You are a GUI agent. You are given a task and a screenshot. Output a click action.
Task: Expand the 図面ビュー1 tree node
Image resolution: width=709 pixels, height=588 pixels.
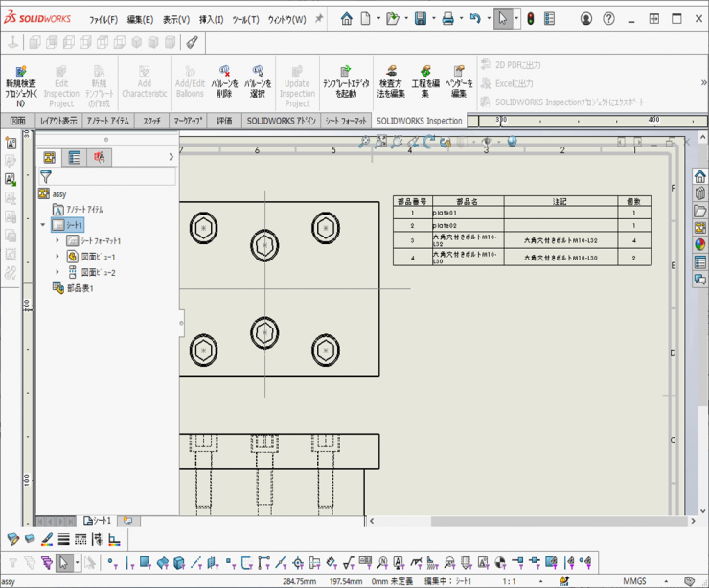57,257
